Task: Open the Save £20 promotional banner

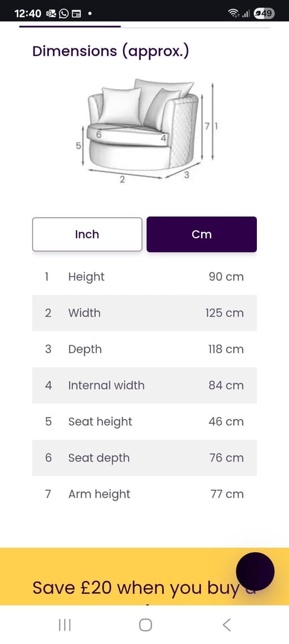Action: (x=144, y=576)
